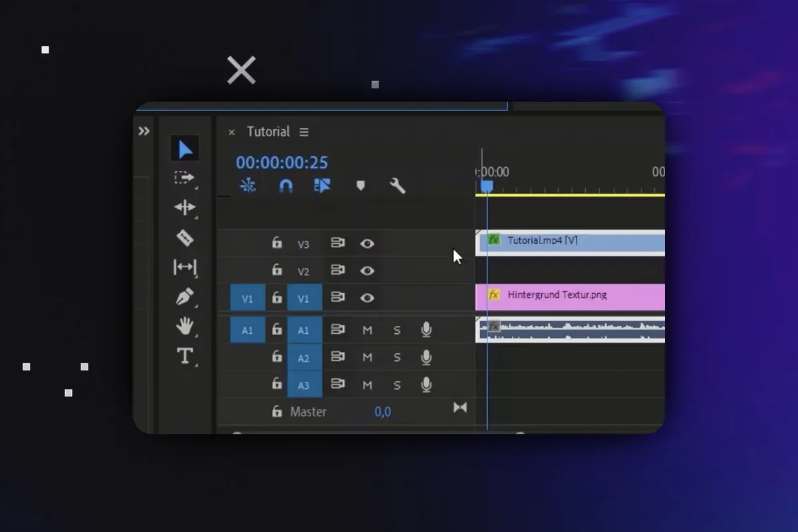
Task: Mute audio track A1
Action: click(x=367, y=330)
